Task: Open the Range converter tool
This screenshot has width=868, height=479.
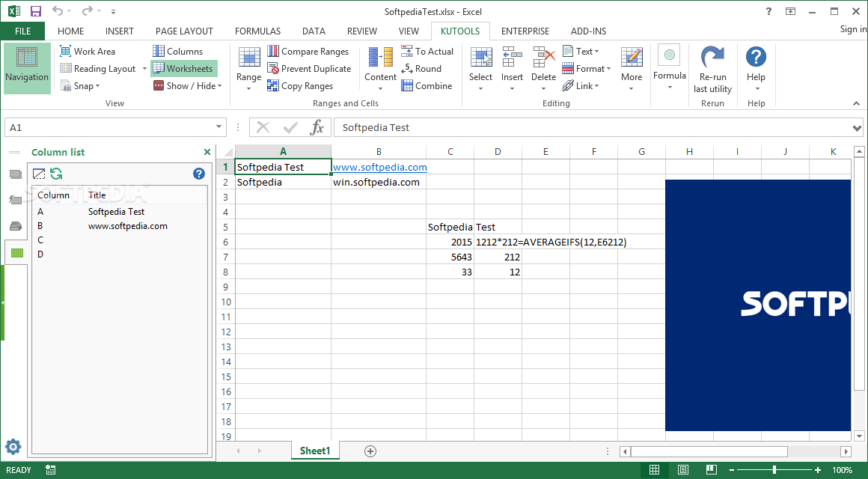Action: (248, 69)
